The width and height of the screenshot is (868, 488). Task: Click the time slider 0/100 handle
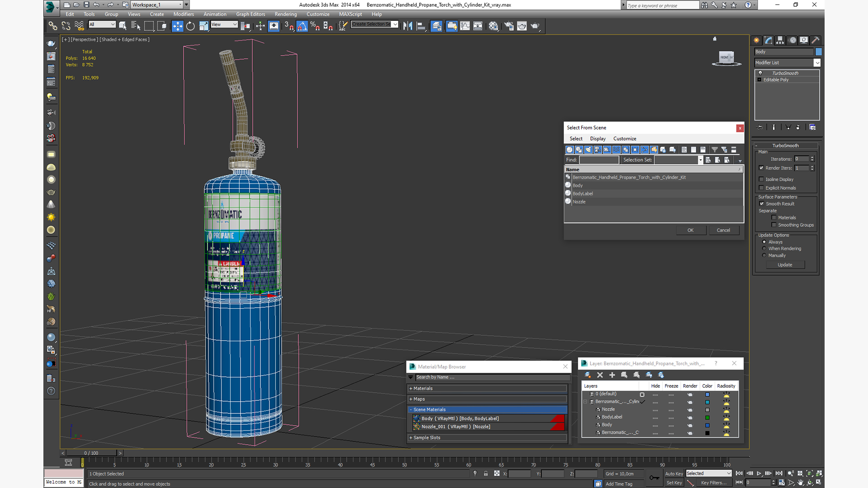(91, 453)
